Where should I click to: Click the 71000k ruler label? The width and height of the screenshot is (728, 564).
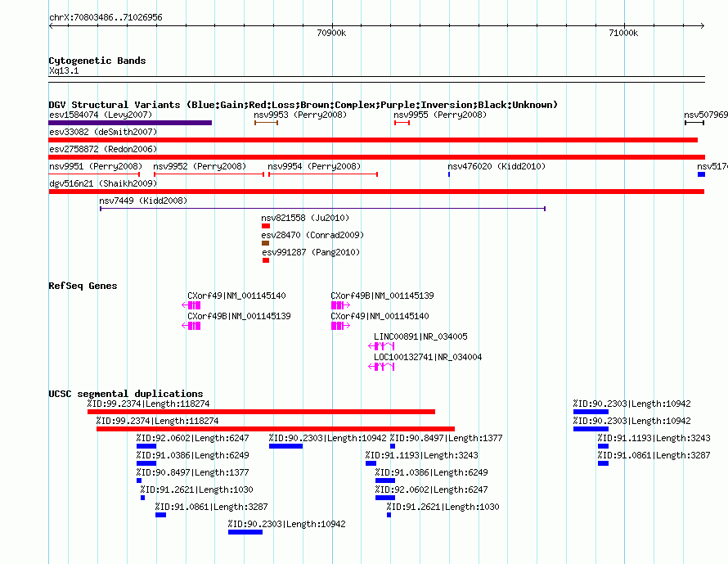(623, 33)
